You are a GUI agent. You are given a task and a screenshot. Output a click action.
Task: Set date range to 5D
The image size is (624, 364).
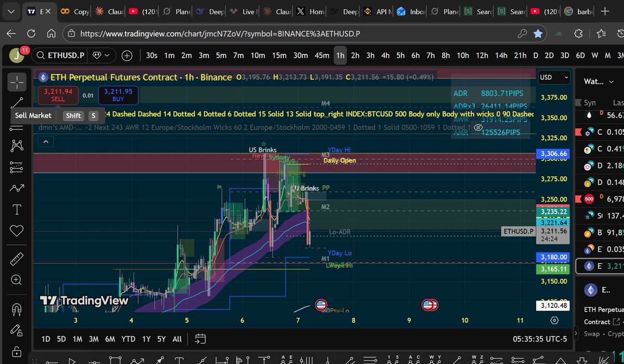click(x=61, y=339)
